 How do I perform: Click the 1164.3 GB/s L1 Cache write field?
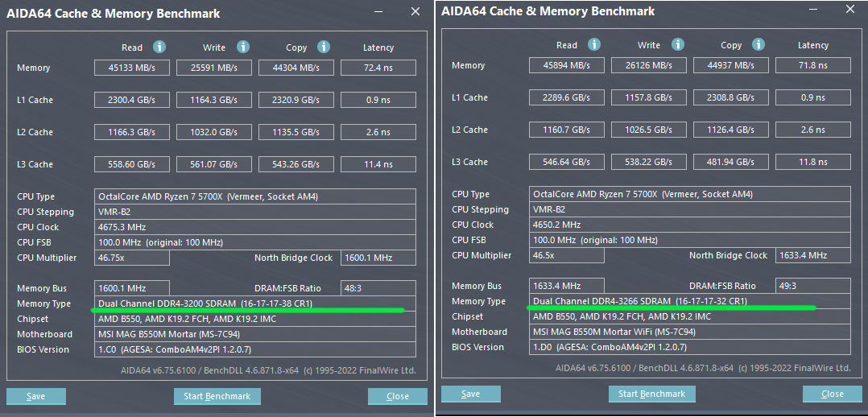click(x=214, y=100)
